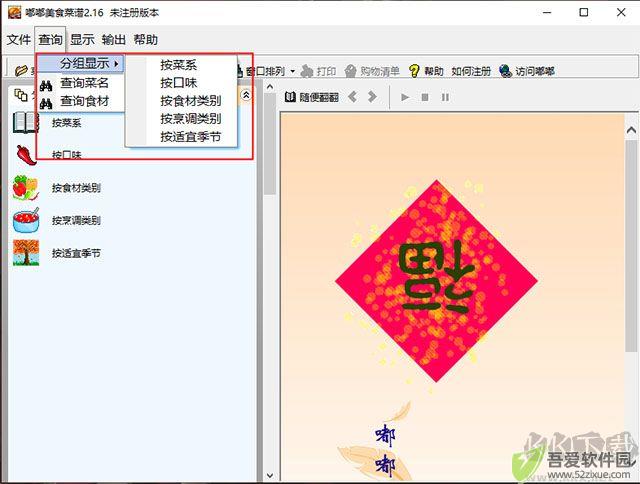
Task: Start slideshow with the play button
Action: tap(405, 98)
